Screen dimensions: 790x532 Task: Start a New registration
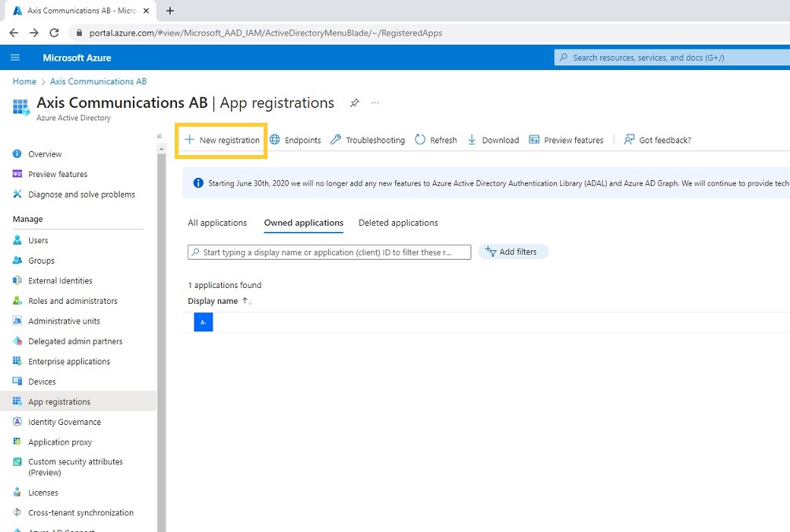(222, 140)
